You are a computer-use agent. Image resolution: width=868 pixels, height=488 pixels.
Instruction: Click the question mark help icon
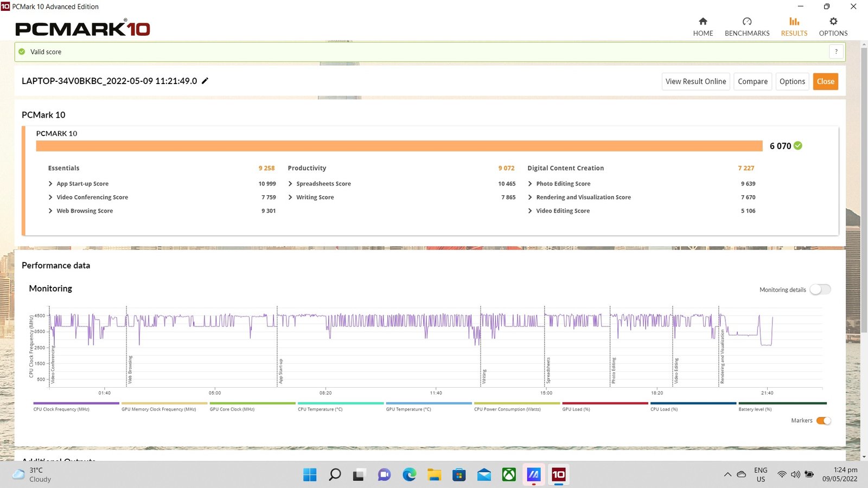pos(836,52)
